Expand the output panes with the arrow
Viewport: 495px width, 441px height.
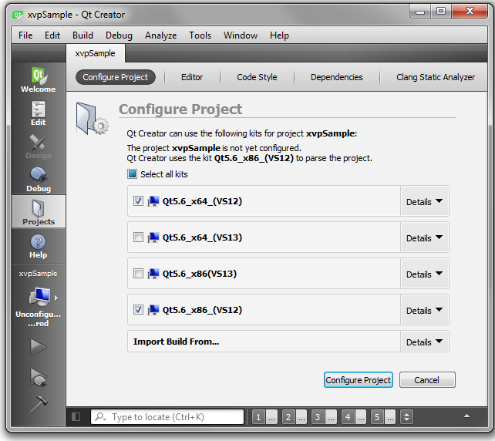pyautogui.click(x=467, y=416)
